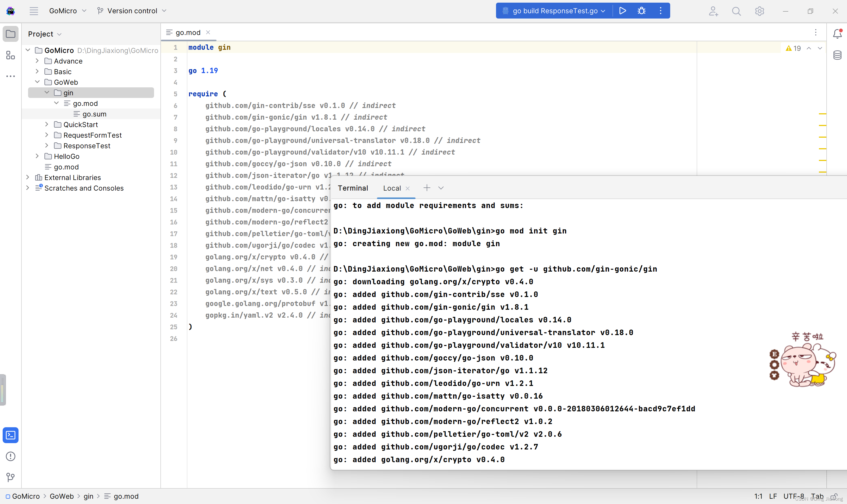This screenshot has width=847, height=504.
Task: Open the Structure tool window icon
Action: pos(11,55)
